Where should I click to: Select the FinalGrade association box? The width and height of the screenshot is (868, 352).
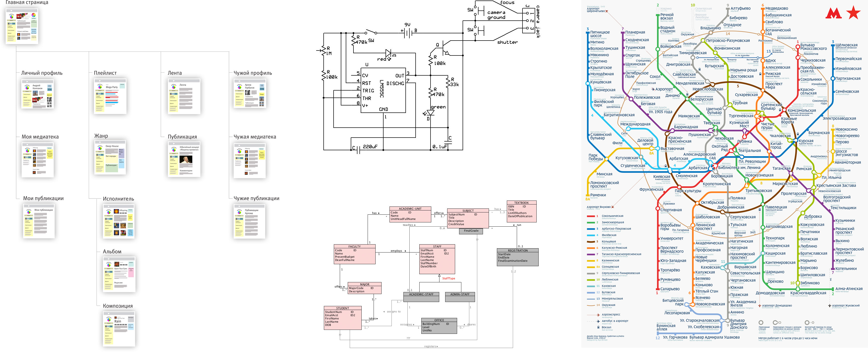click(471, 231)
